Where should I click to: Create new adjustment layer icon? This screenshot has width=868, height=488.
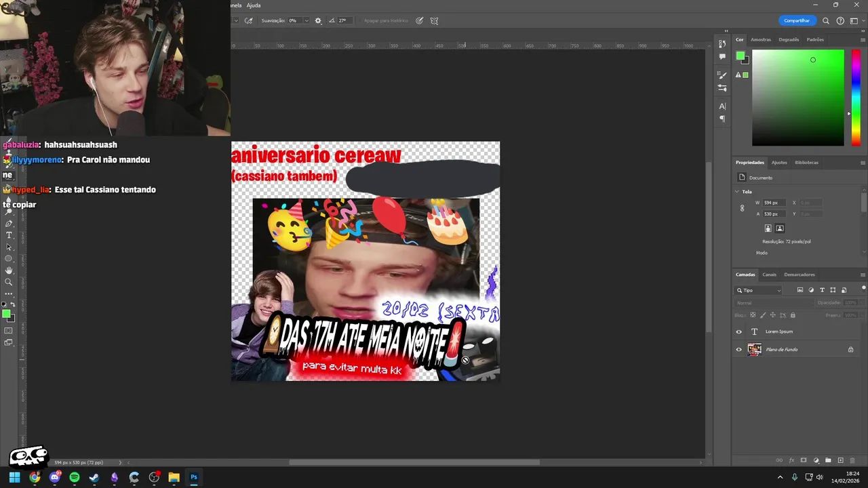tap(816, 460)
